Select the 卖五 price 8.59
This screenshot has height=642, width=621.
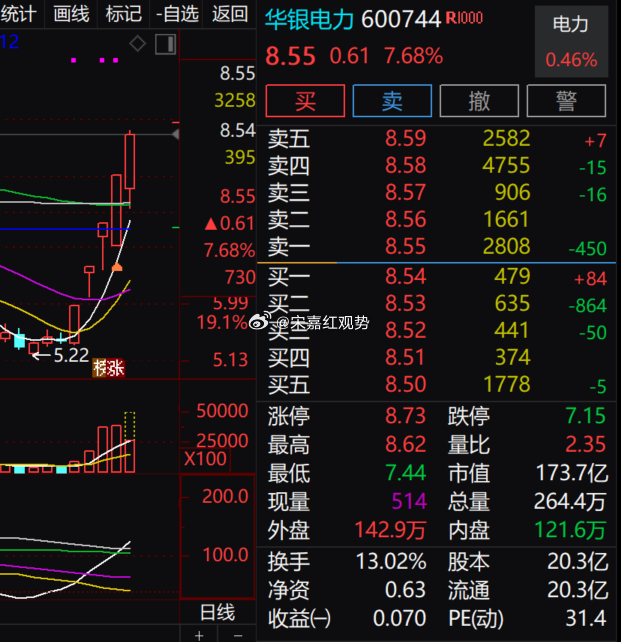pyautogui.click(x=406, y=138)
